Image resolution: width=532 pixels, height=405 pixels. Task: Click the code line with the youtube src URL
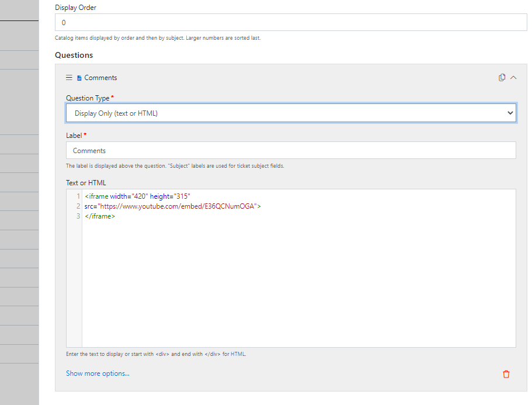173,206
